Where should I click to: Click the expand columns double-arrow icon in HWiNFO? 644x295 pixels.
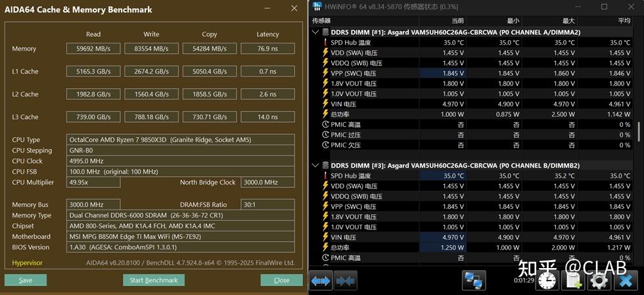tap(321, 281)
